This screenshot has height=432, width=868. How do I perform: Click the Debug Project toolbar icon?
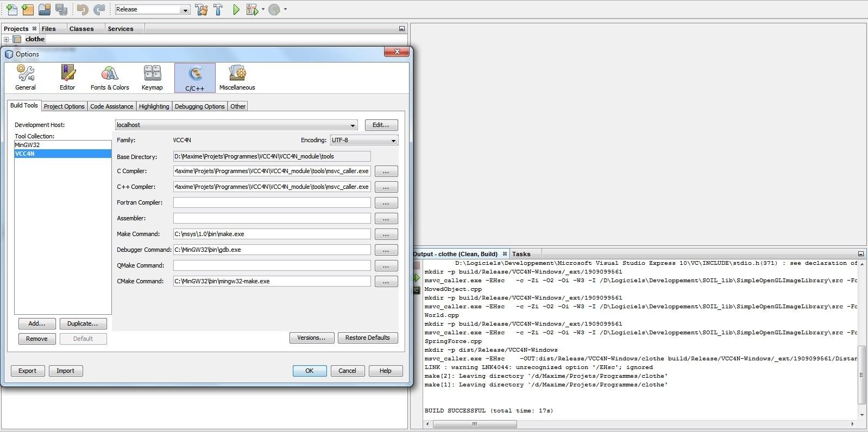[251, 9]
